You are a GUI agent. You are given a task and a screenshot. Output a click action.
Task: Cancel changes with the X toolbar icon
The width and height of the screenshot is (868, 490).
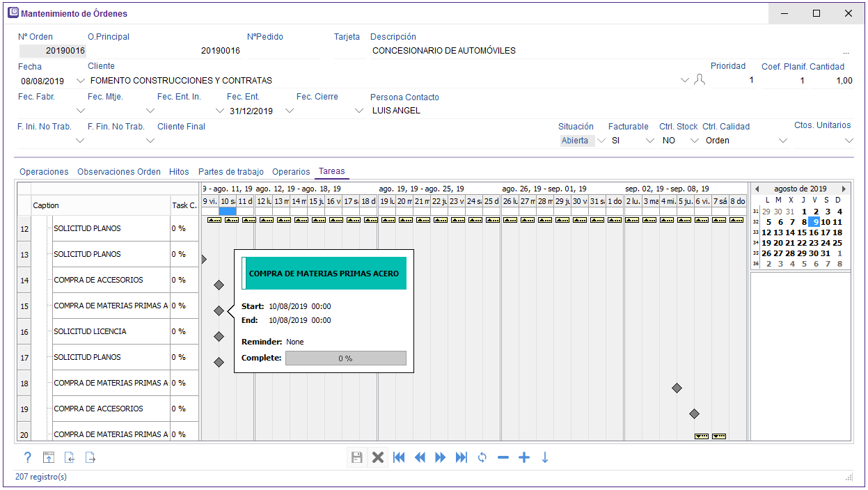[378, 457]
